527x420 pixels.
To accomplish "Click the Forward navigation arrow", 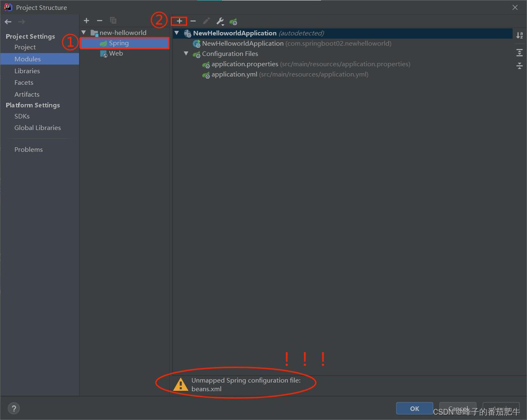I will point(21,21).
